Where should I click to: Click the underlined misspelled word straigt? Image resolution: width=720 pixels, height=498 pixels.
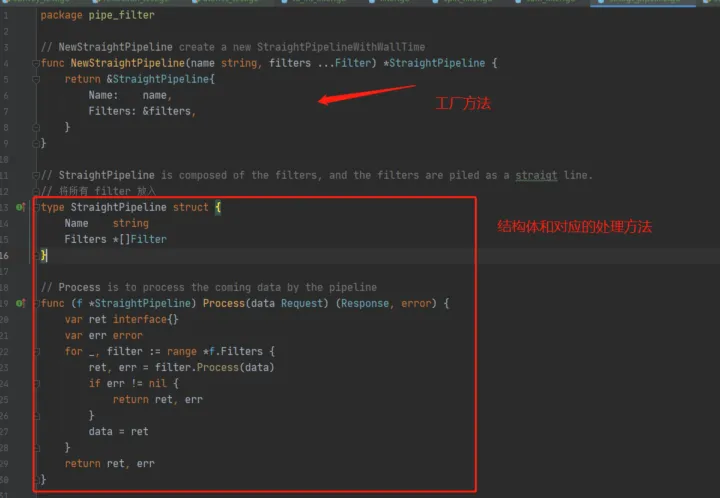(x=536, y=175)
